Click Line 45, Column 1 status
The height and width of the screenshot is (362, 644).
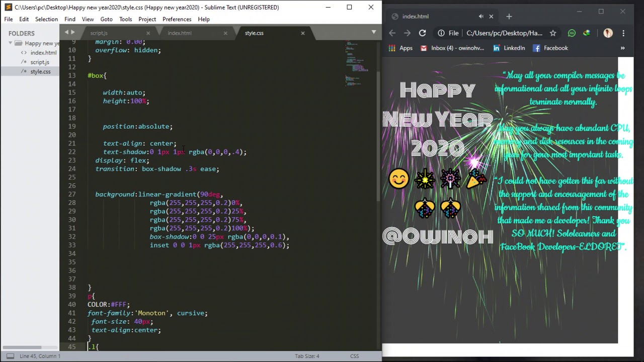[x=40, y=356]
